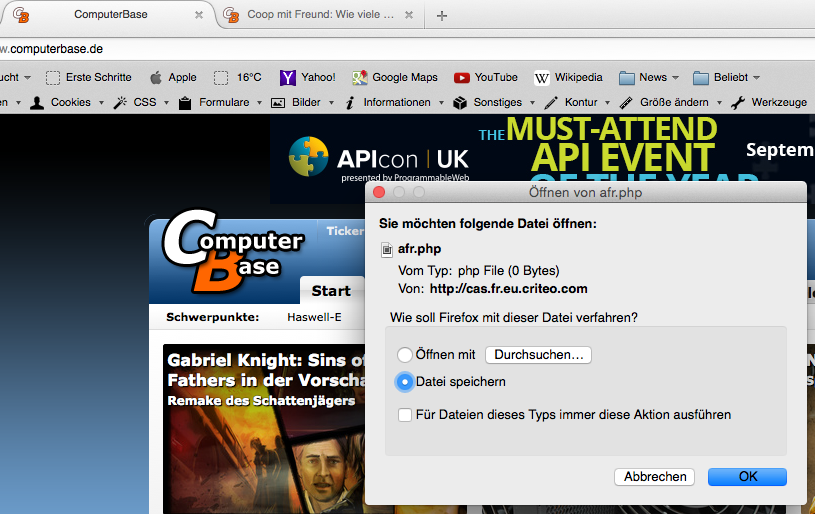The height and width of the screenshot is (514, 815).
Task: Click the afr.php file icon in dialog
Action: 387,250
